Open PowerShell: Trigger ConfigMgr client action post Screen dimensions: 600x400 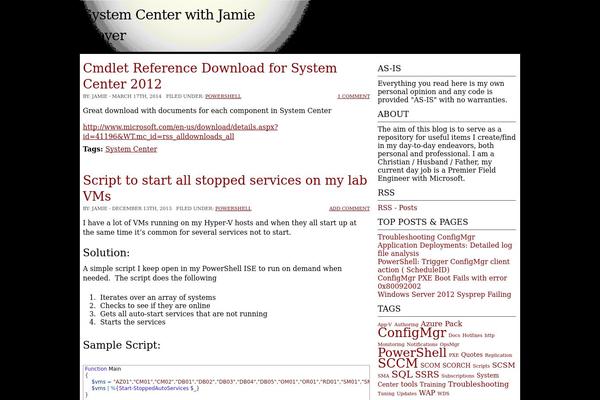click(x=443, y=266)
